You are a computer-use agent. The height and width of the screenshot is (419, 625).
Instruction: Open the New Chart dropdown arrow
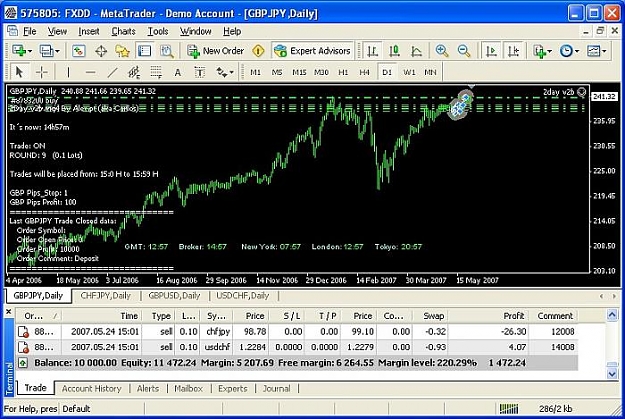click(x=30, y=51)
